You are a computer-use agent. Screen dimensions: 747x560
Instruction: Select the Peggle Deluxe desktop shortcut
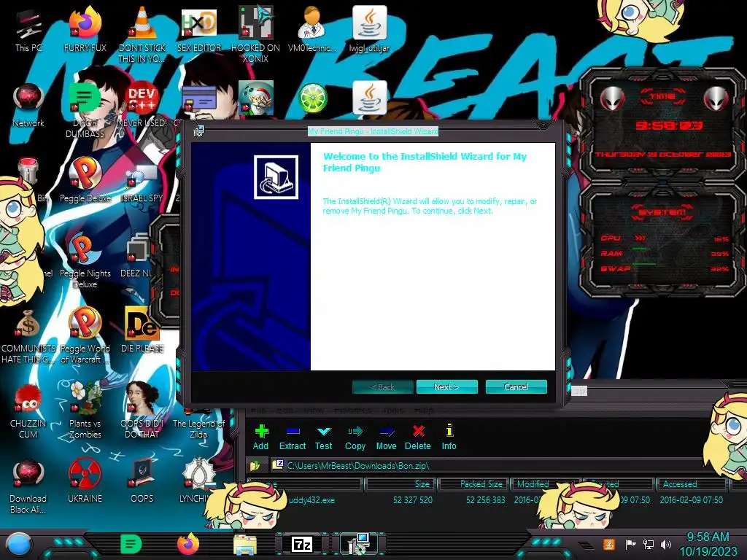(85, 181)
